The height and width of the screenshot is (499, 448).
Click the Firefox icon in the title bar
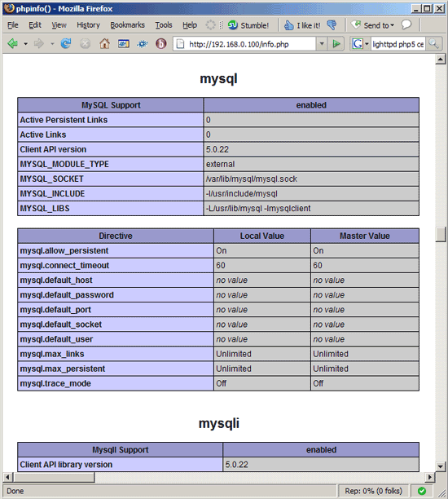pos(10,8)
